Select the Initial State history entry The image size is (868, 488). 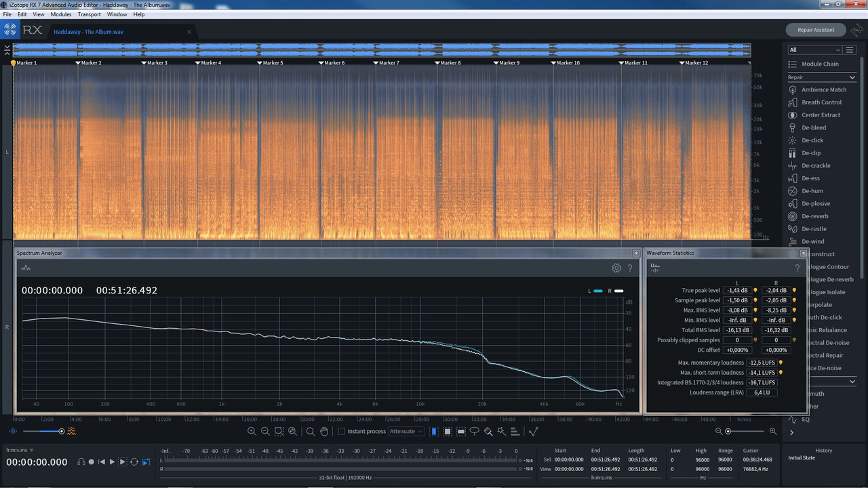tap(802, 457)
